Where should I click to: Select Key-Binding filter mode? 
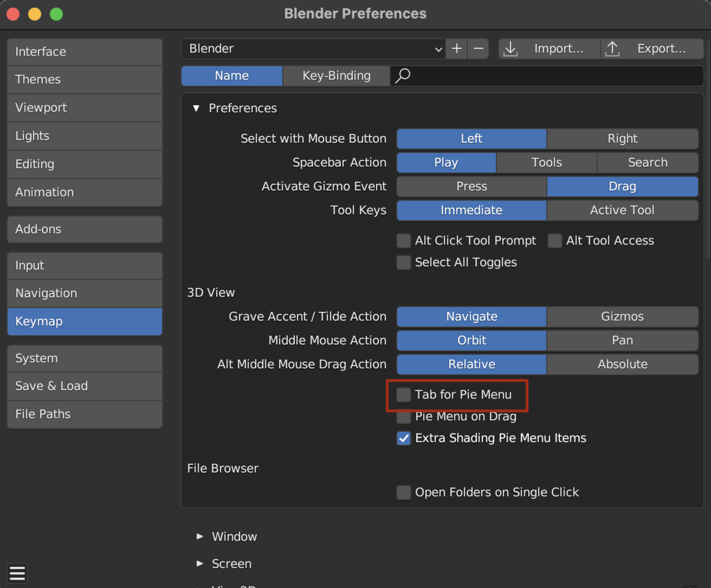point(336,76)
